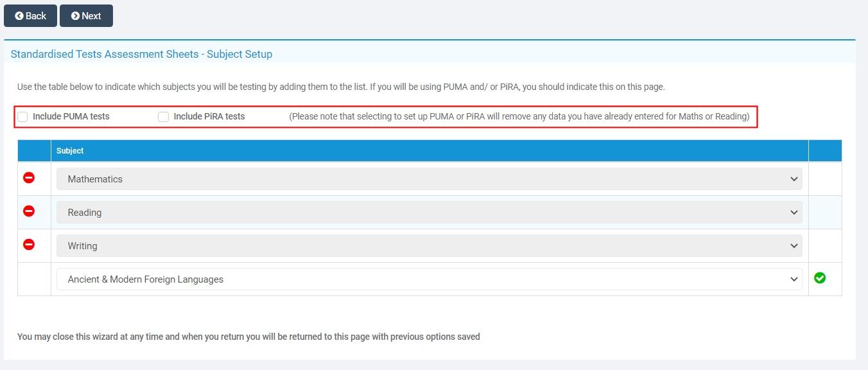Screen dimensions: 868x370
Task: Remove the Reading subject row
Action: click(x=29, y=211)
